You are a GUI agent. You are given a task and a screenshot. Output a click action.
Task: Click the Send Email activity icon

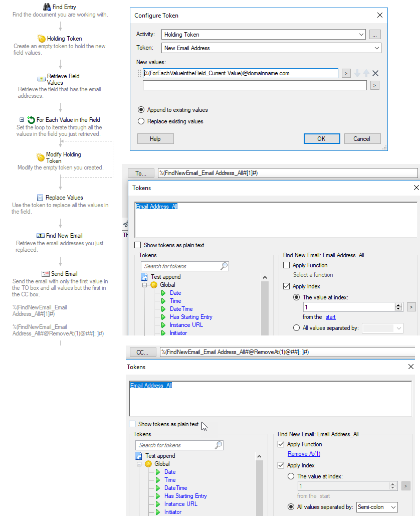click(46, 274)
